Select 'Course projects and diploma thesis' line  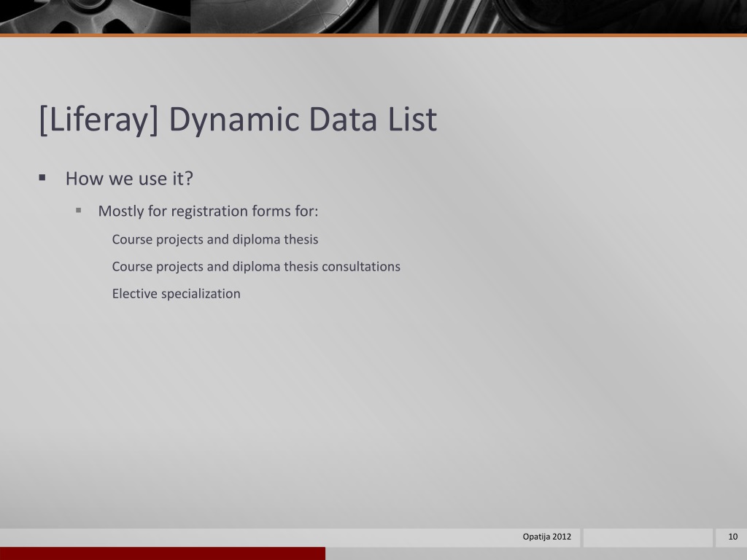coord(215,239)
